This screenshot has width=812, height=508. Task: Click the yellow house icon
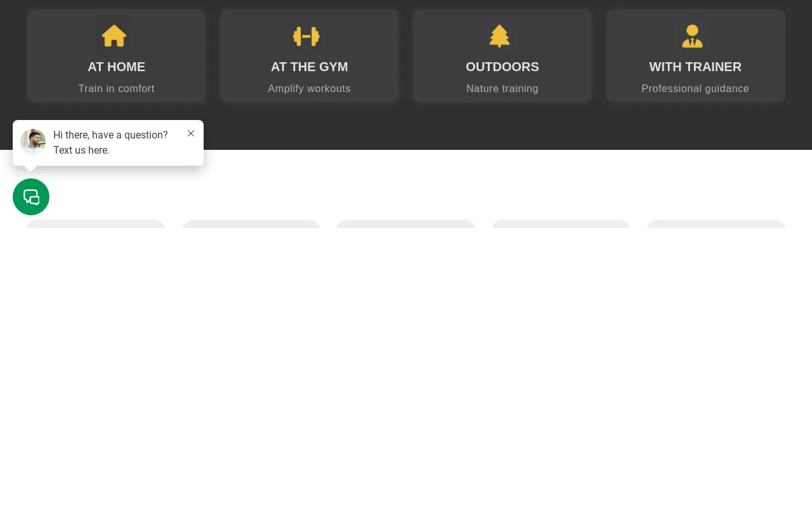point(114,36)
